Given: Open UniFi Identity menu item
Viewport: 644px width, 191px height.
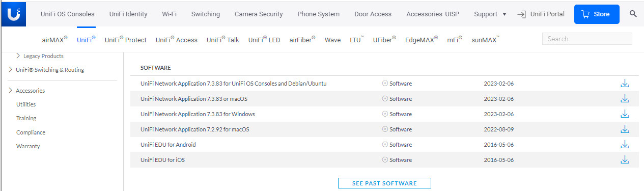Looking at the screenshot, I should coord(128,14).
